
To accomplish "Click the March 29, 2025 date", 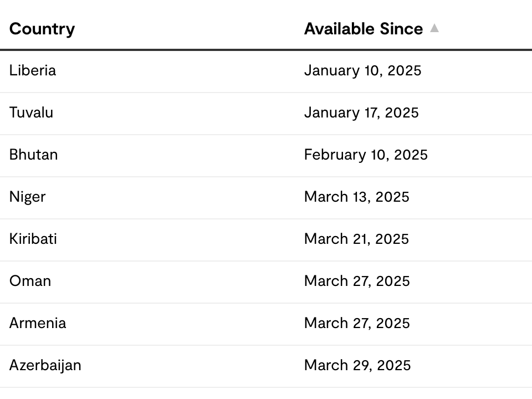I will pos(357,366).
